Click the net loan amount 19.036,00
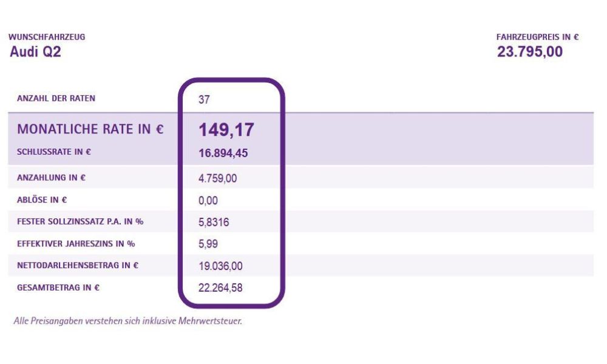 tap(220, 266)
